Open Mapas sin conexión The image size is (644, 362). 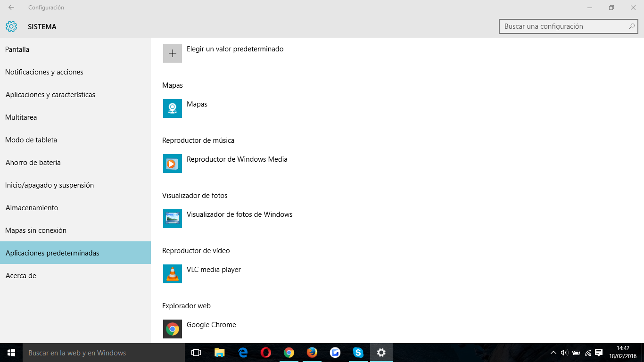point(75,230)
